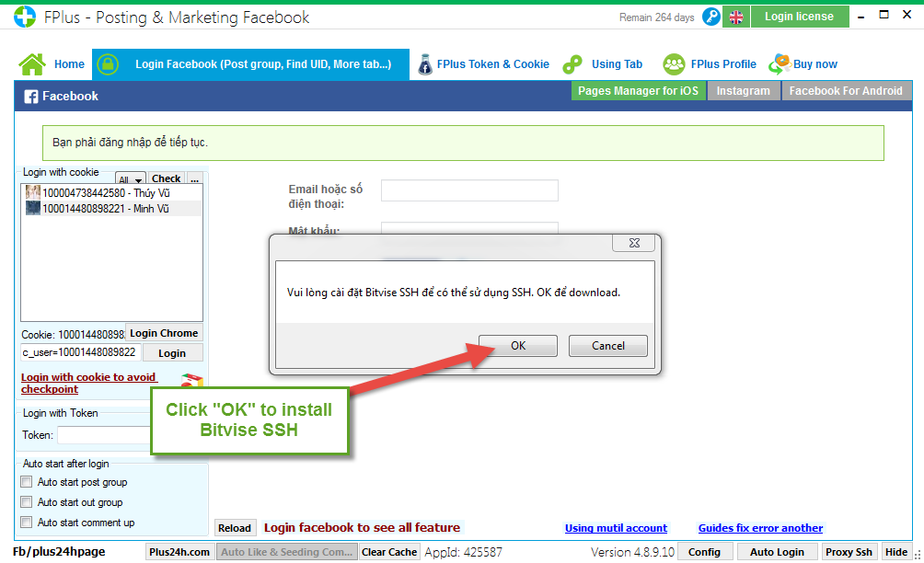
Task: Click the blue key license icon
Action: point(711,17)
